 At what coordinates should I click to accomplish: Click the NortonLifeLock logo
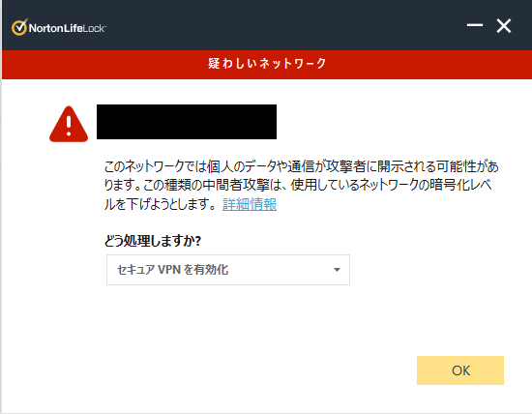[59, 27]
